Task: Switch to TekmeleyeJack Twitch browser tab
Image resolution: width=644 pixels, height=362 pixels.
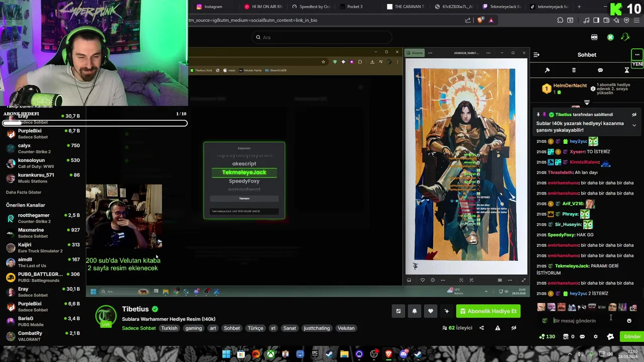Action: click(x=501, y=7)
